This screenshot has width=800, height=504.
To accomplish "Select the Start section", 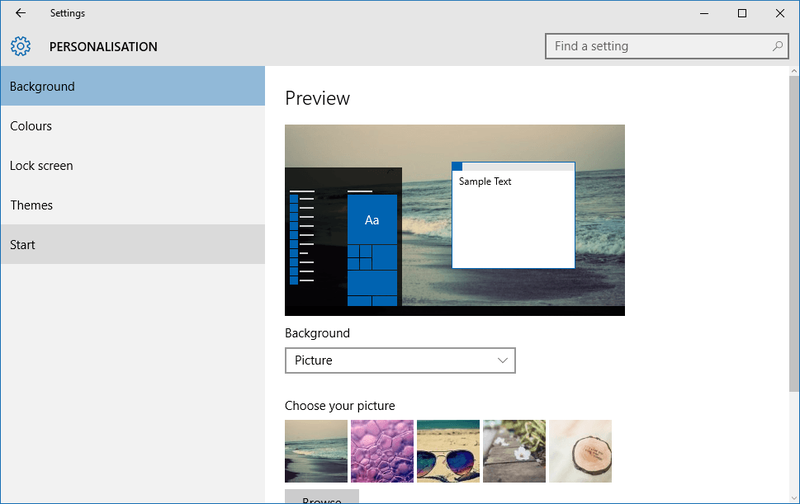I will point(133,244).
